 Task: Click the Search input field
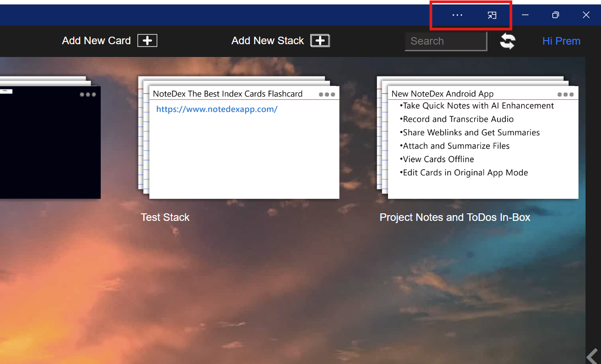click(x=446, y=41)
